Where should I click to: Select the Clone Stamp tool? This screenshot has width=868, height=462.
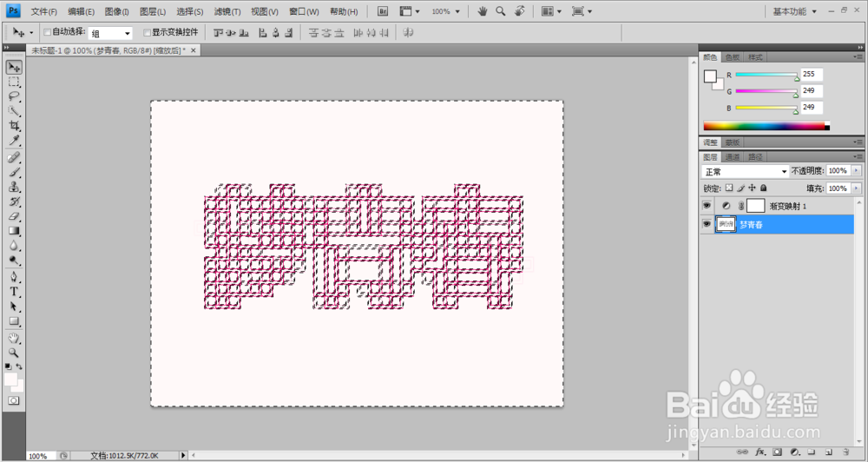(14, 187)
